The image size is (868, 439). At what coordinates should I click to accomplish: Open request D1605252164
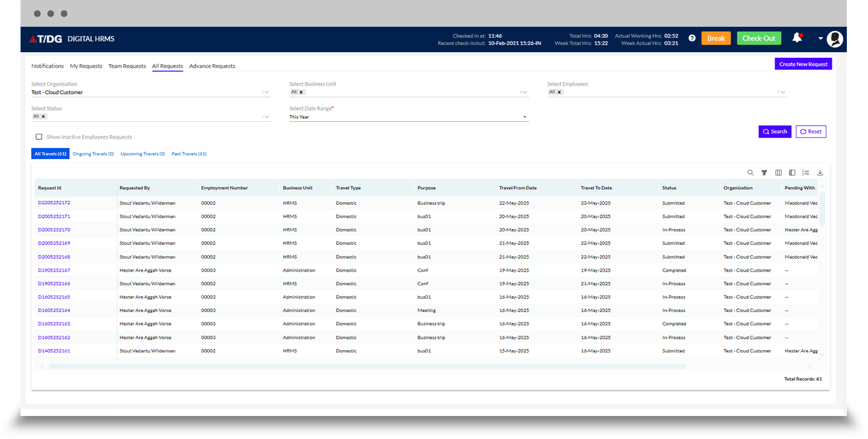point(54,310)
